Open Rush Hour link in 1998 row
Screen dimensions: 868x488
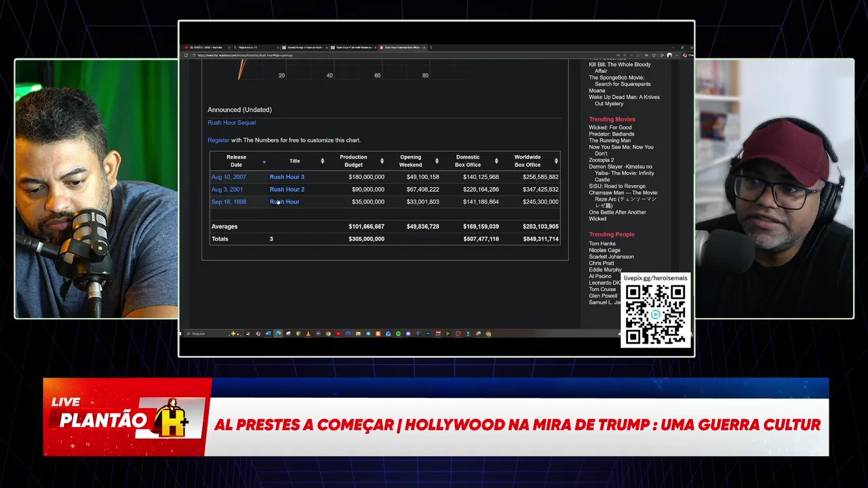(x=284, y=202)
